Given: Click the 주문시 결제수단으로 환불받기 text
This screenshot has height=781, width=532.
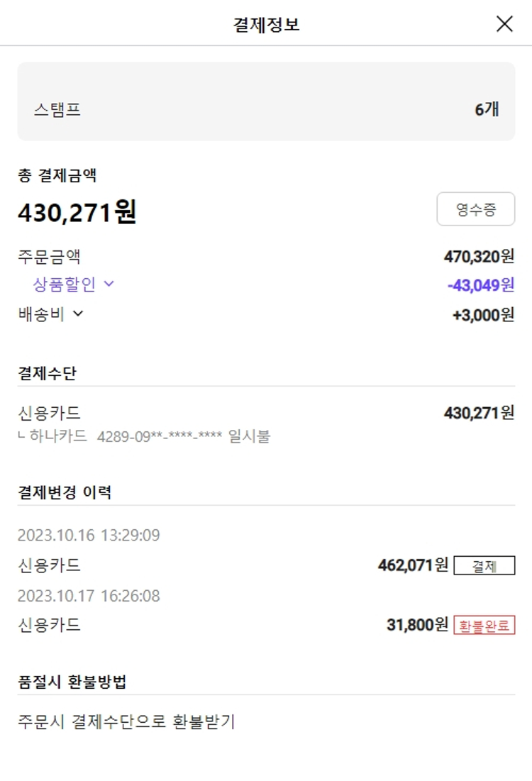Looking at the screenshot, I should pos(126,722).
